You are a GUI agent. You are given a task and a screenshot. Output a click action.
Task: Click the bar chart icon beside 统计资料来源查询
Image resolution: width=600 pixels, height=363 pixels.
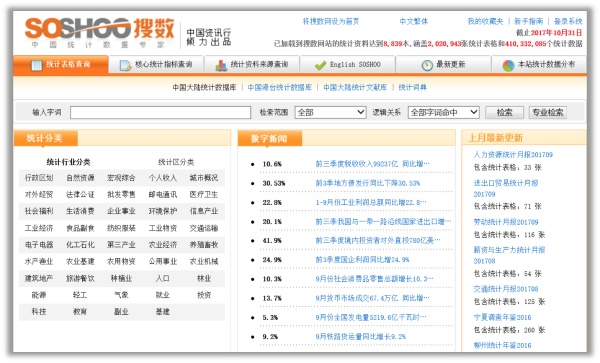(x=221, y=65)
